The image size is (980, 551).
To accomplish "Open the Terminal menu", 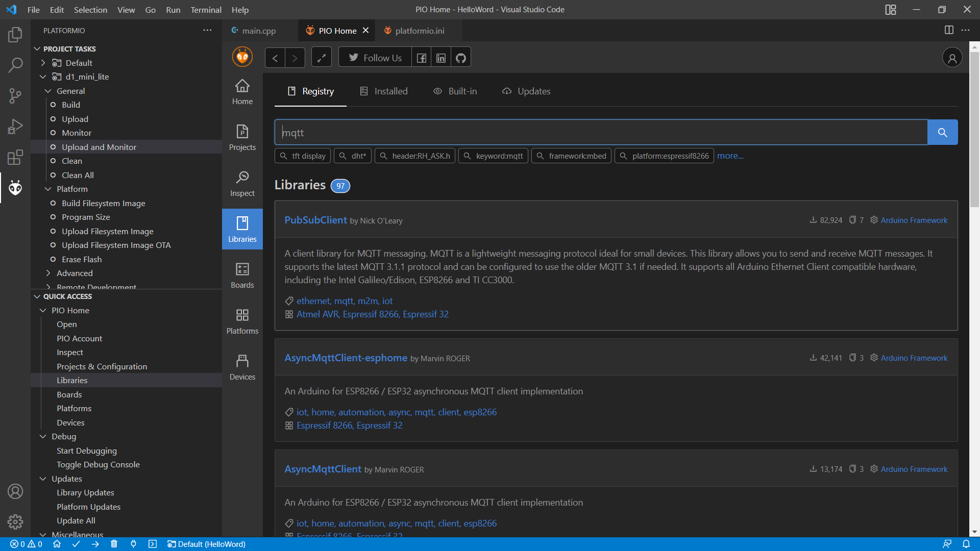I will (206, 10).
